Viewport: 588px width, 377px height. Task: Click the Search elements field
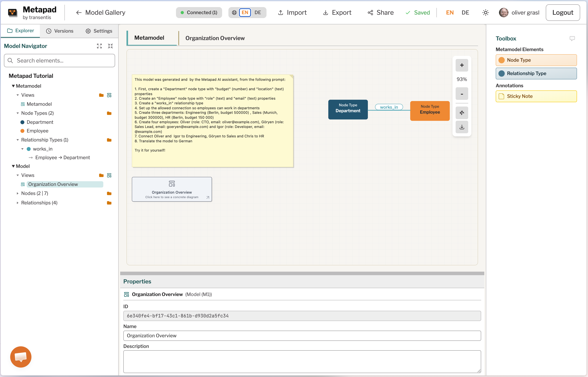[x=60, y=61]
